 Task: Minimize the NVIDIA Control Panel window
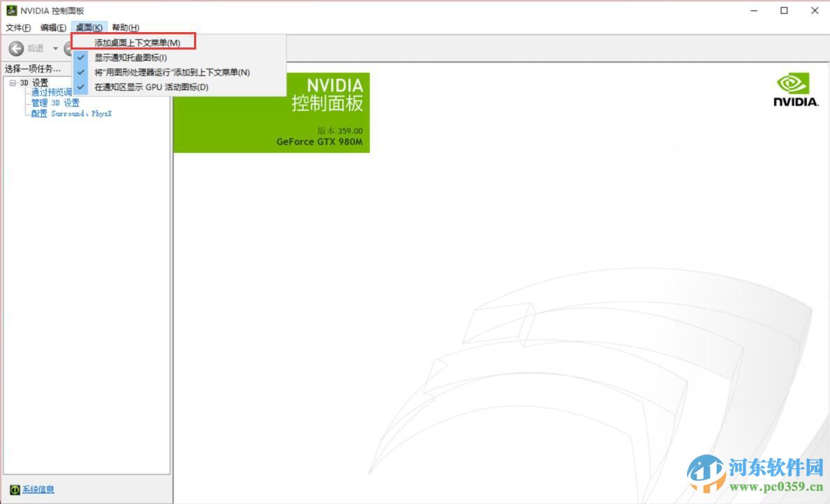pyautogui.click(x=754, y=10)
